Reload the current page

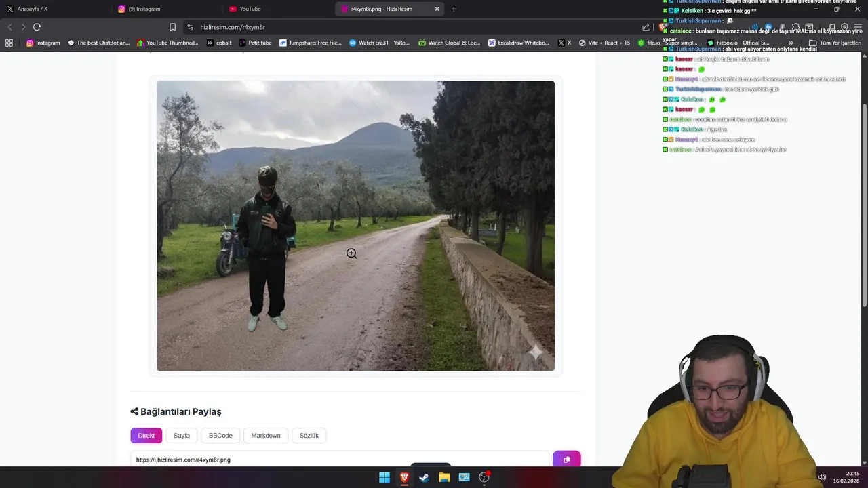[x=37, y=27]
